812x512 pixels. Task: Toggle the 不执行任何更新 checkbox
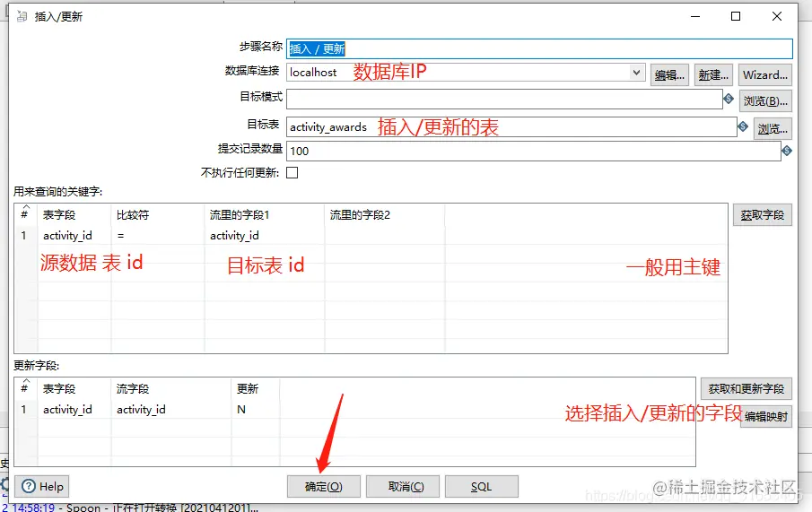(292, 172)
